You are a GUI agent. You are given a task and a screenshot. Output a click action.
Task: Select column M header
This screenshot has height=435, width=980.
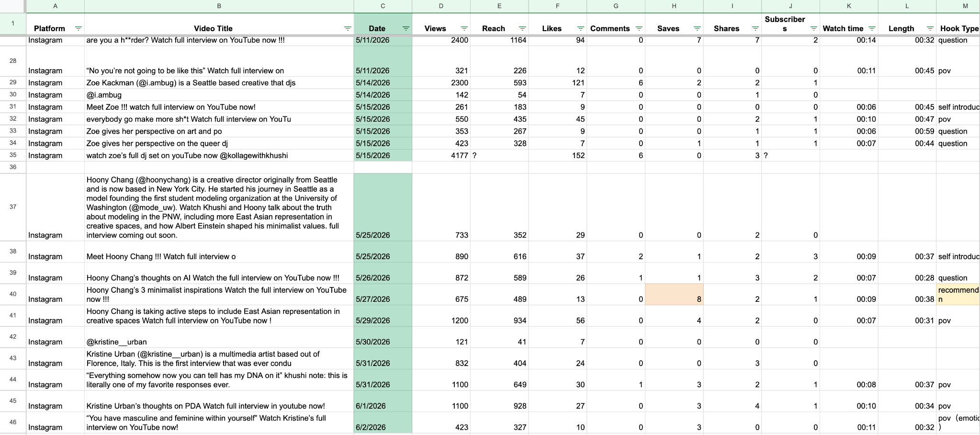pyautogui.click(x=958, y=6)
